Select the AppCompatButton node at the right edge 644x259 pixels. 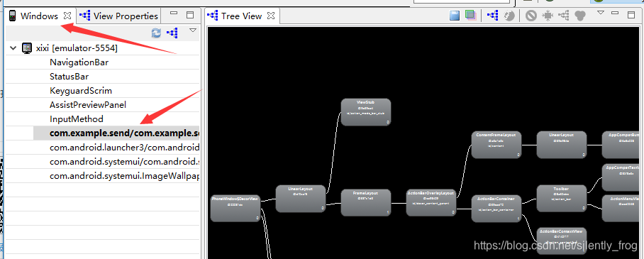coord(621,145)
